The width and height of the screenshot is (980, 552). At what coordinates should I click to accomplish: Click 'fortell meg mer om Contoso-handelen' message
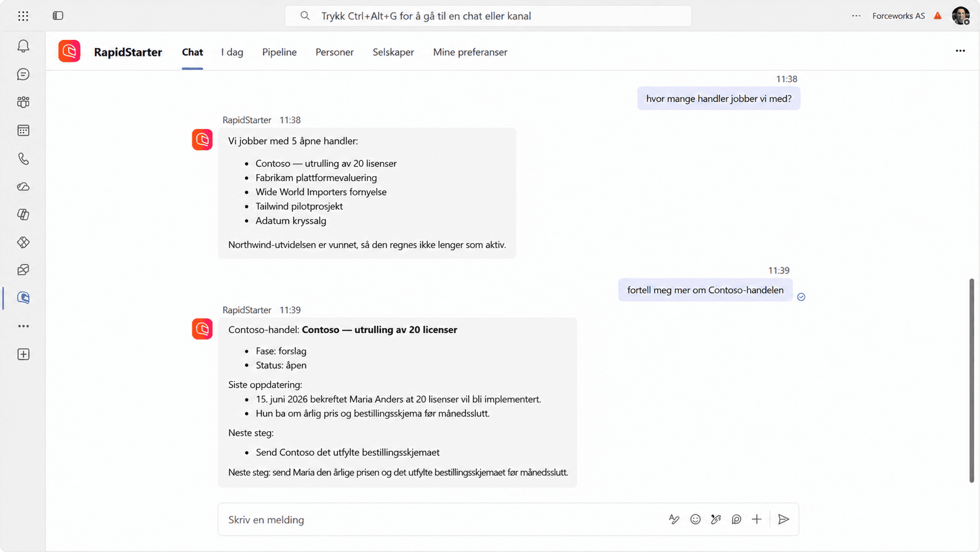pyautogui.click(x=705, y=290)
